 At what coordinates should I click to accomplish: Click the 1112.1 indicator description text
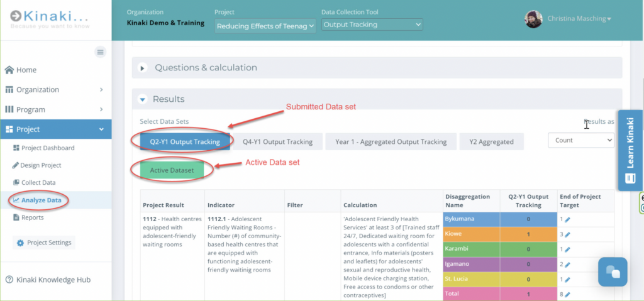coord(245,244)
